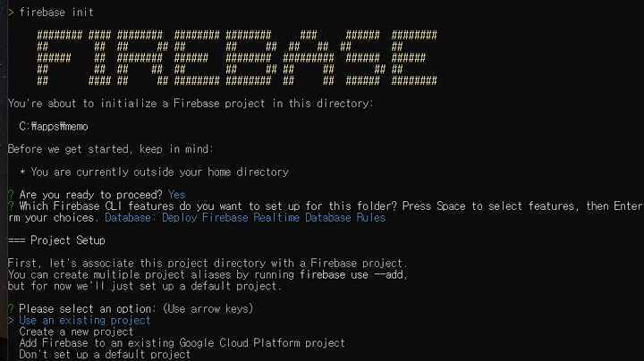Click 'Database: Deploy Firebase Realtime Database Rules' text
The image size is (644, 361).
pyautogui.click(x=245, y=217)
